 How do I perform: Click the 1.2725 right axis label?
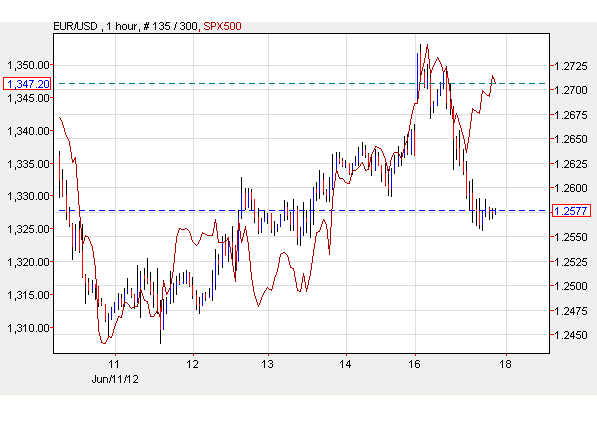[x=571, y=66]
